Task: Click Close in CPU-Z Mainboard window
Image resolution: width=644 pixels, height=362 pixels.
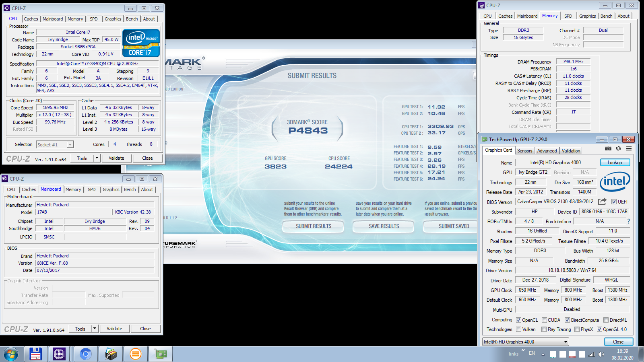Action: pos(145,329)
